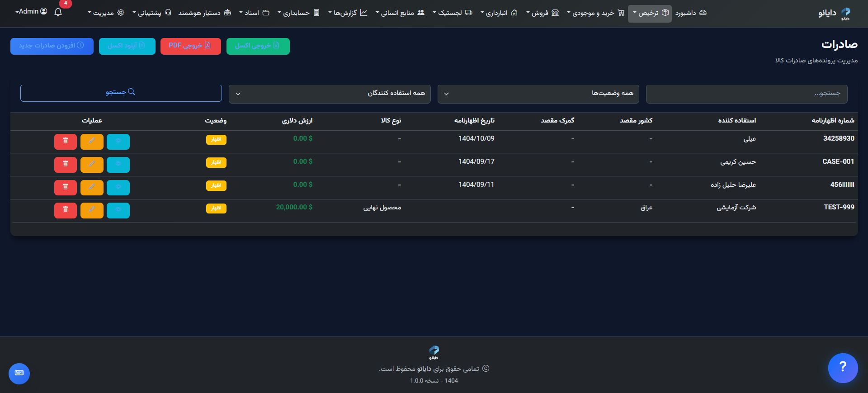Click the کشور مقصد column header
The width and height of the screenshot is (868, 393).
click(x=636, y=121)
